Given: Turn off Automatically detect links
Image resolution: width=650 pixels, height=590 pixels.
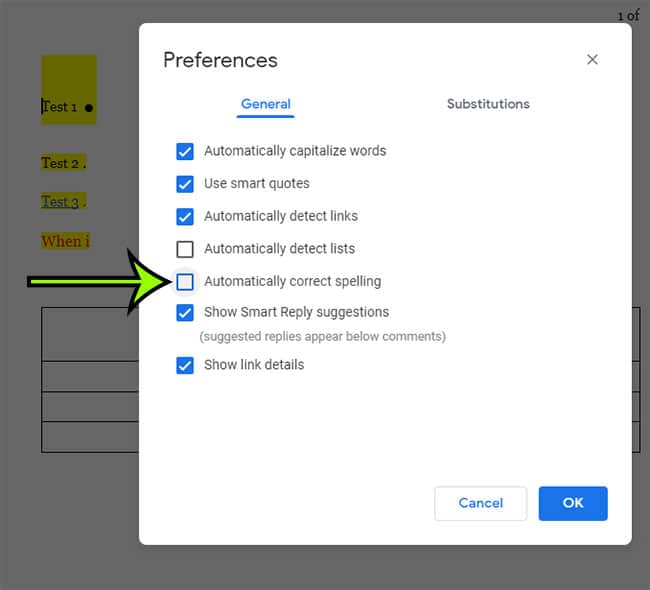Looking at the screenshot, I should pos(185,216).
